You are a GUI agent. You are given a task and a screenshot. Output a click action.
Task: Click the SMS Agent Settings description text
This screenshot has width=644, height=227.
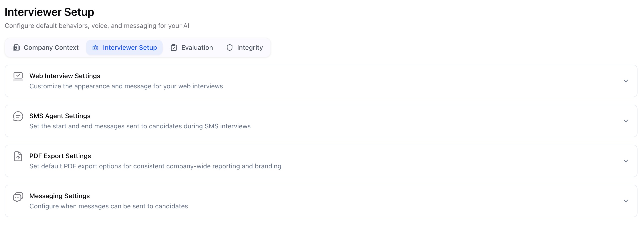pos(140,126)
